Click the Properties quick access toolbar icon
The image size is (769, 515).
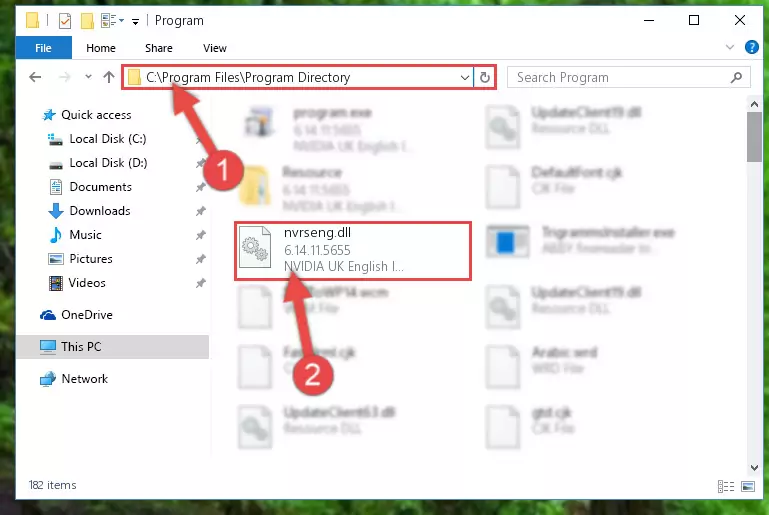click(65, 21)
